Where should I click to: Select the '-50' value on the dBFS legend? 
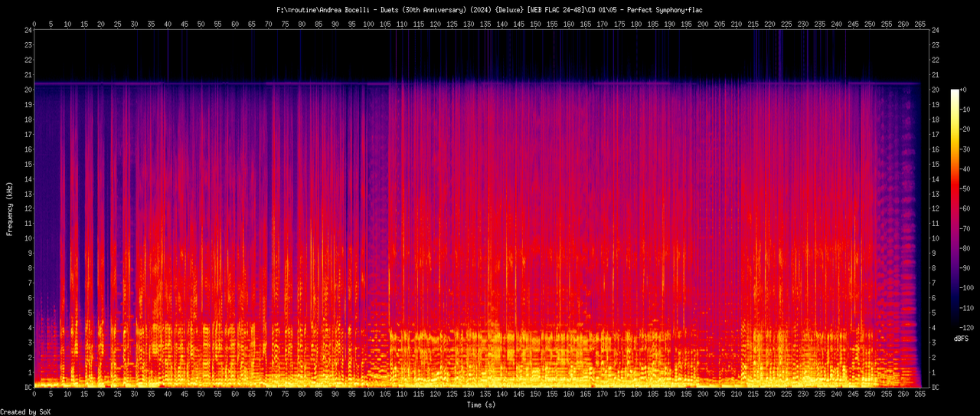pos(966,189)
